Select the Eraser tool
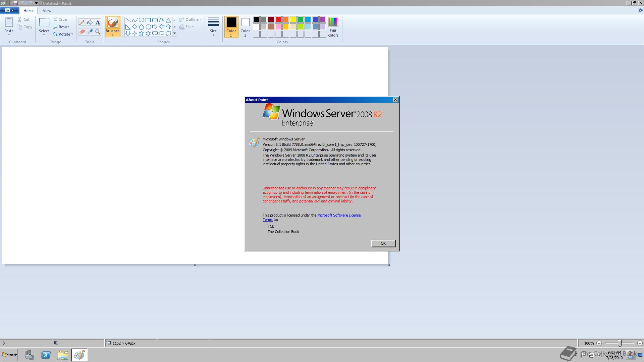The image size is (644, 362). click(82, 32)
